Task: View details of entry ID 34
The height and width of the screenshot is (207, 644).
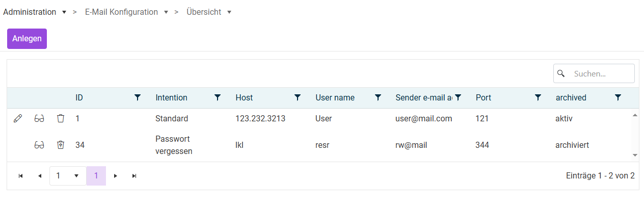Action: (39, 145)
